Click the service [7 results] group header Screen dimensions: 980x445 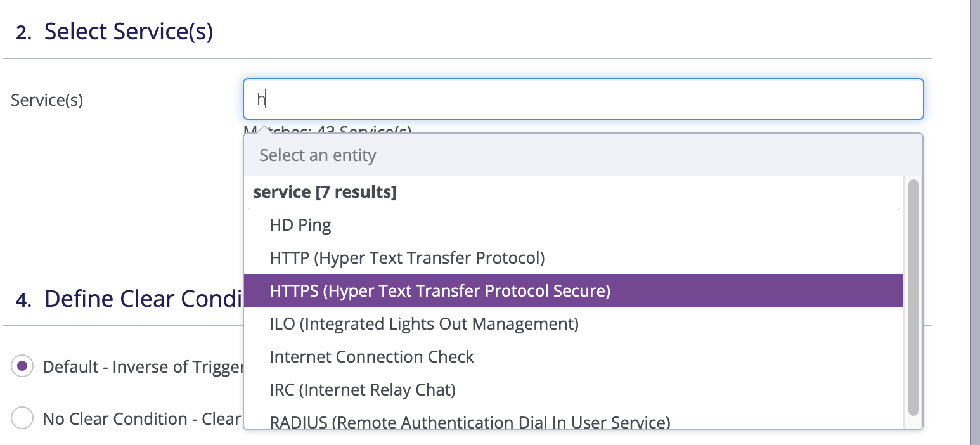coord(325,192)
